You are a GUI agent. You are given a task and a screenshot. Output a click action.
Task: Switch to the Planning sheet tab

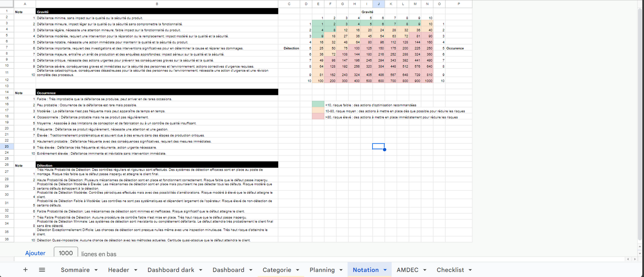(322, 270)
